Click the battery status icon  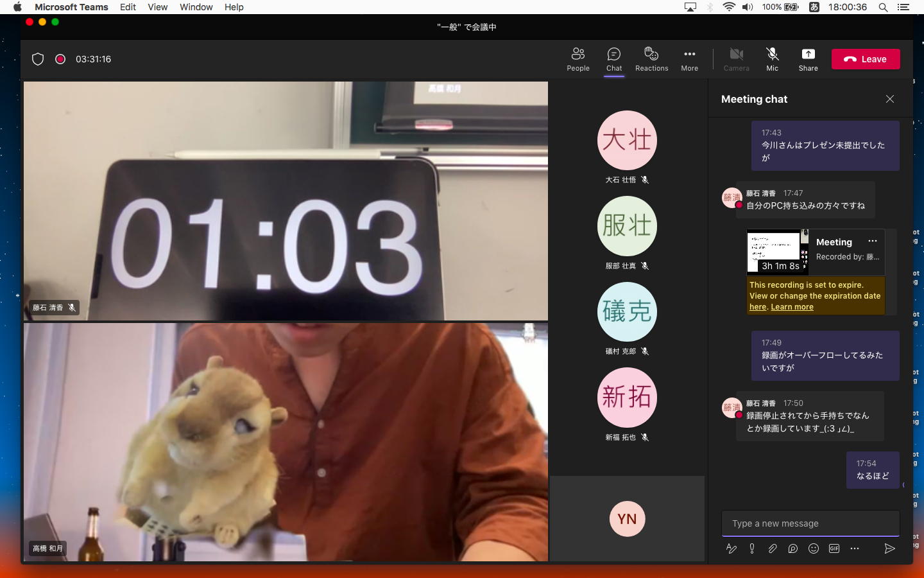pos(791,7)
